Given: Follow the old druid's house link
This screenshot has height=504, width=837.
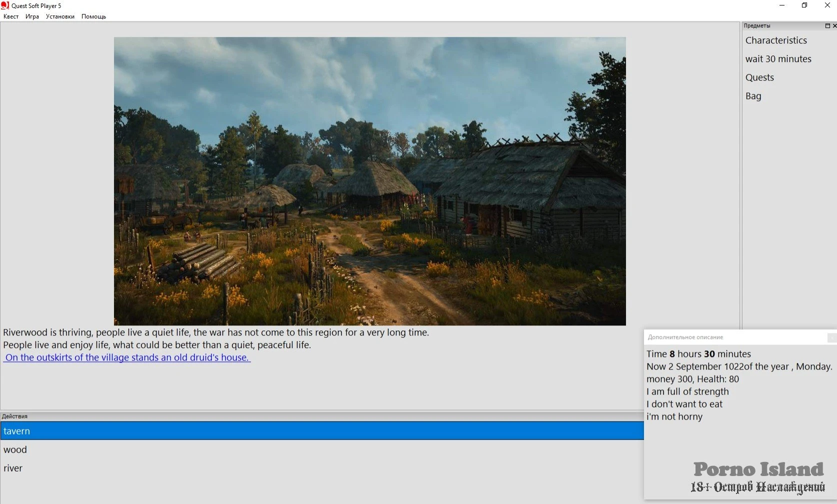Looking at the screenshot, I should coord(127,357).
